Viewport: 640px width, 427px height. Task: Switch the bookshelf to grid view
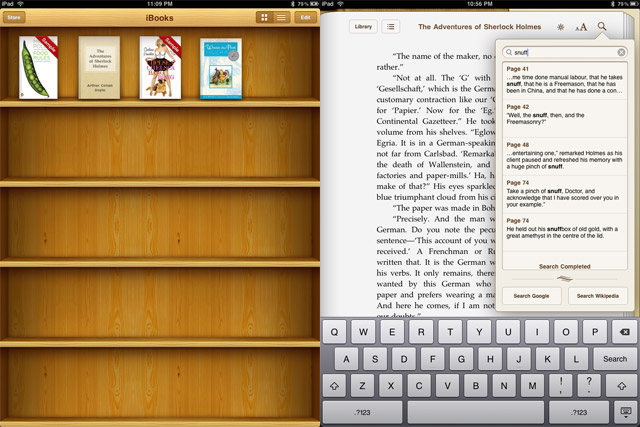(264, 17)
